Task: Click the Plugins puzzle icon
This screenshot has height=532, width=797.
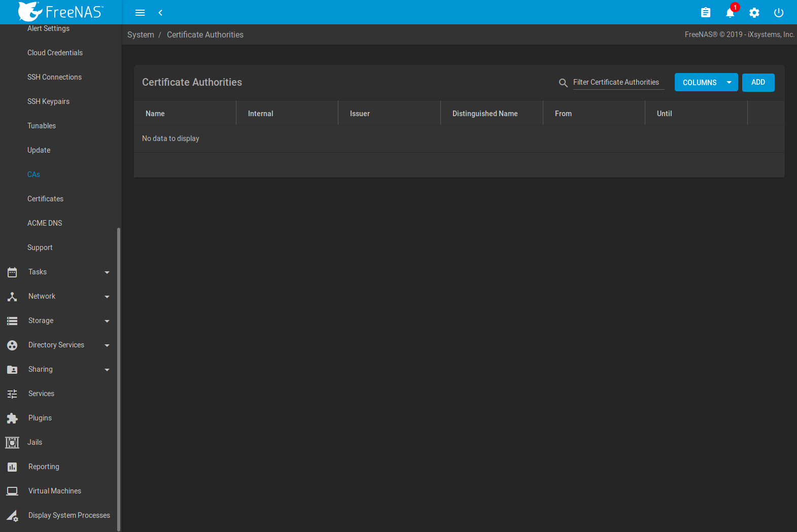Action: pyautogui.click(x=12, y=418)
